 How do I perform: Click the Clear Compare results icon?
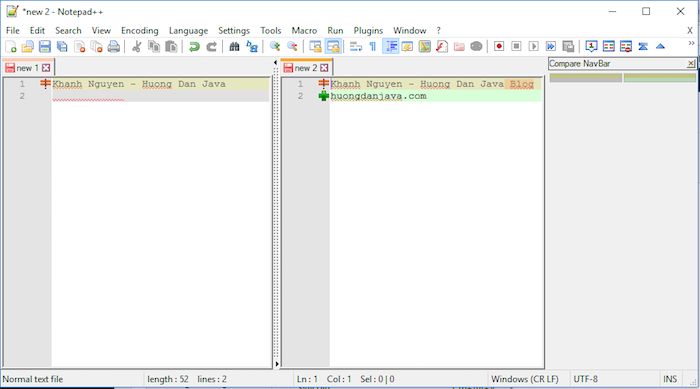point(626,46)
